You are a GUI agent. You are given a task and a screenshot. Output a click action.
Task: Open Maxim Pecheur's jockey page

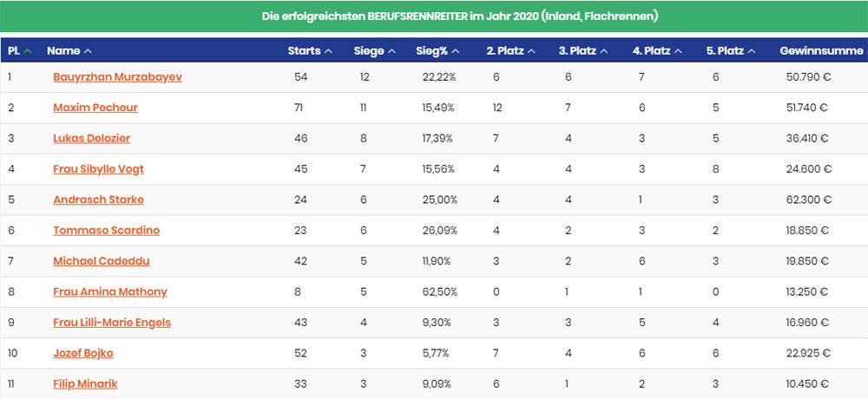(x=95, y=108)
